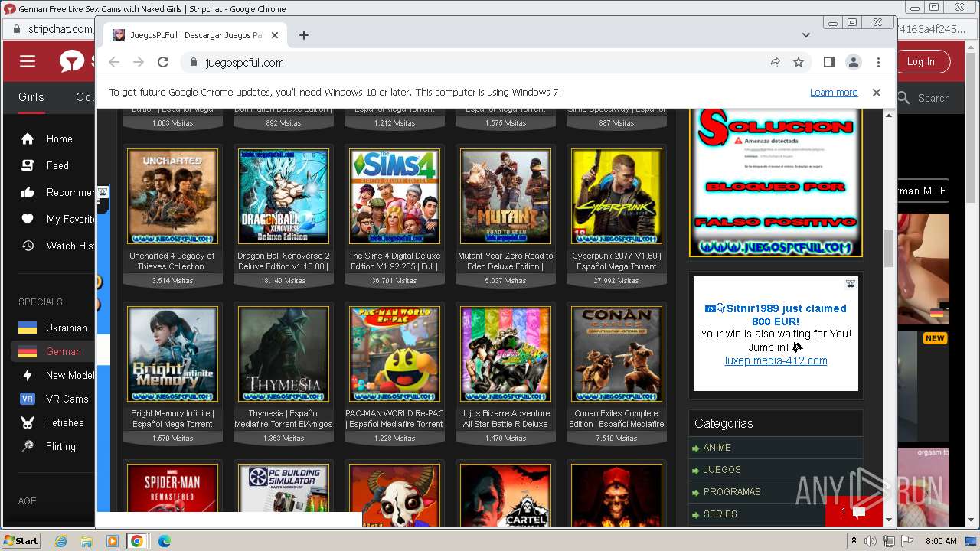Viewport: 980px width, 551px height.
Task: Open the PAC-MAN World Re-PAC cover
Action: (x=394, y=354)
